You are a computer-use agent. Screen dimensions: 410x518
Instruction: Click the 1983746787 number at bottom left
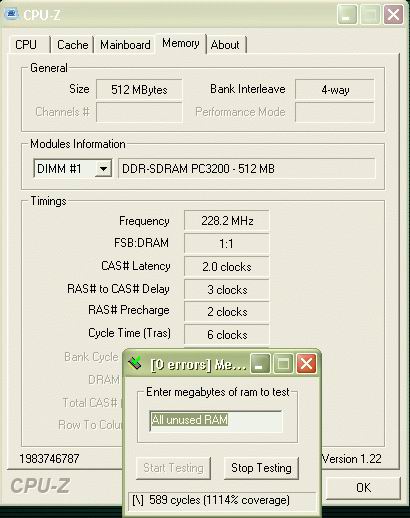click(49, 459)
